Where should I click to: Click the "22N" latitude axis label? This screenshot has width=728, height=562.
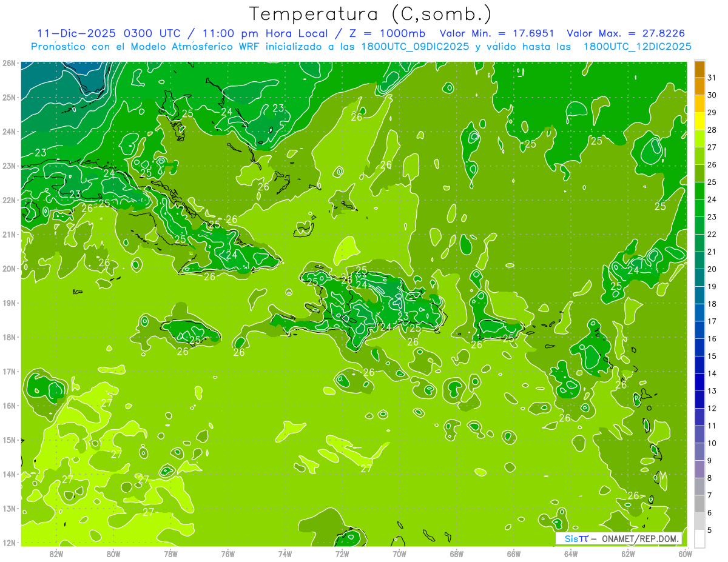click(8, 200)
